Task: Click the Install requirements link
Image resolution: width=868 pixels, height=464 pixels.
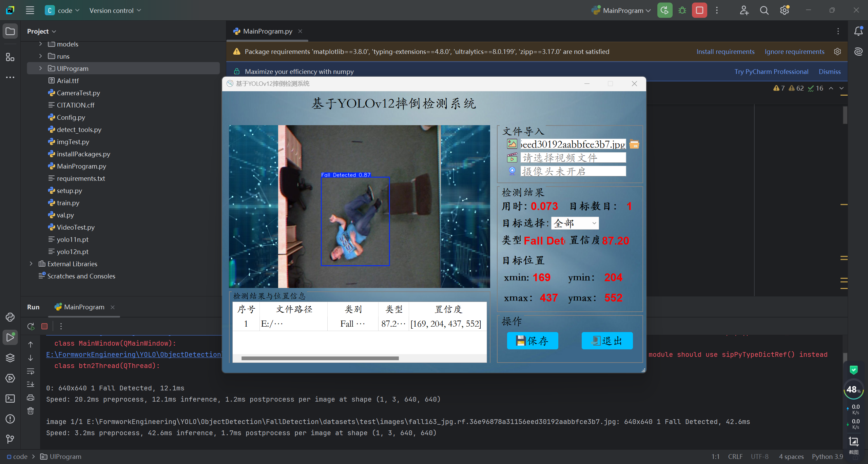Action: coord(725,52)
